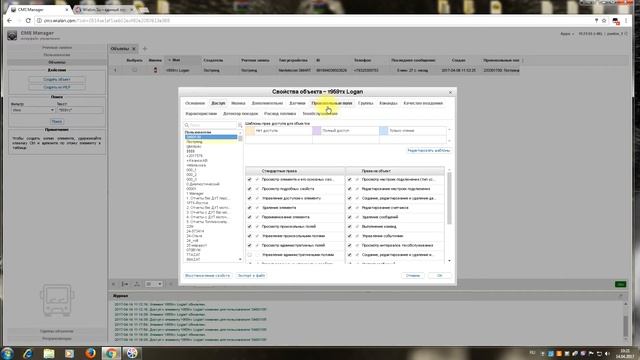Click the Chrome icon in the taskbar
The image size is (640, 360).
click(111, 353)
